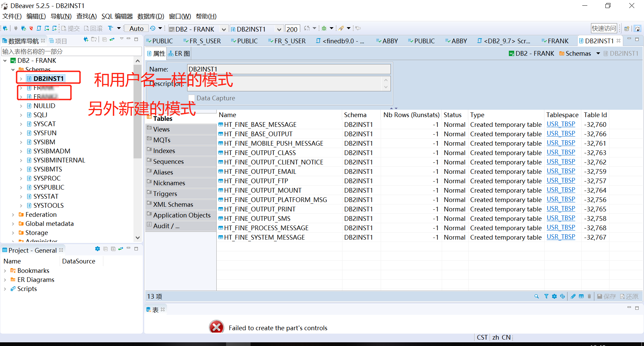Click DB2 - FRANK in the editor breadcrumb
The width and height of the screenshot is (644, 346).
tap(532, 53)
